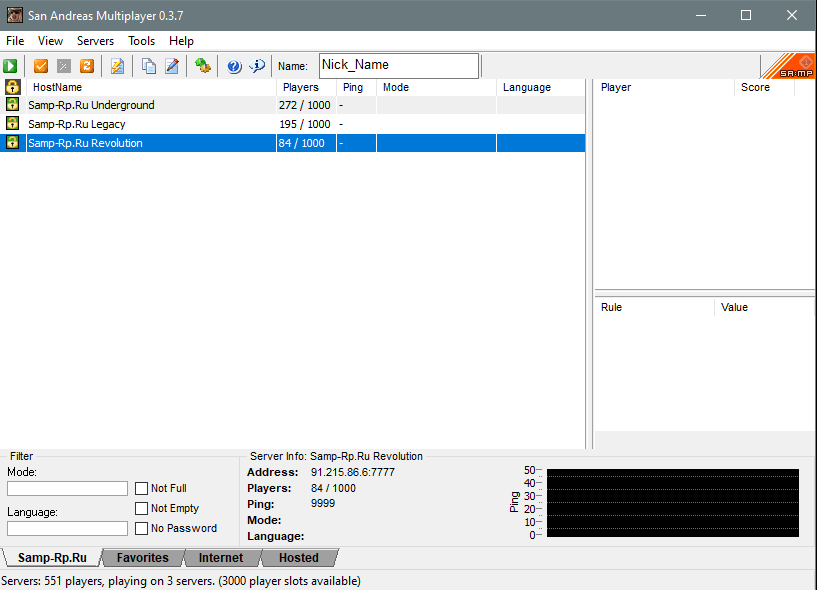Toggle the No Password filter checkbox
817x590 pixels.
click(x=141, y=528)
